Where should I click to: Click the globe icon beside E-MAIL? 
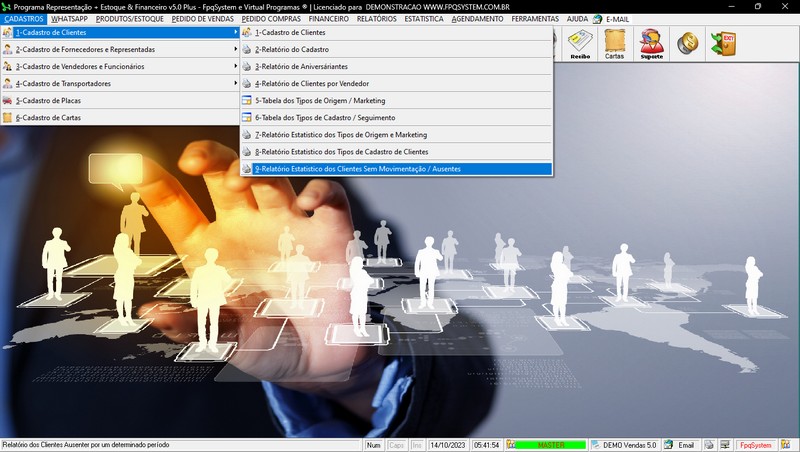(x=597, y=19)
